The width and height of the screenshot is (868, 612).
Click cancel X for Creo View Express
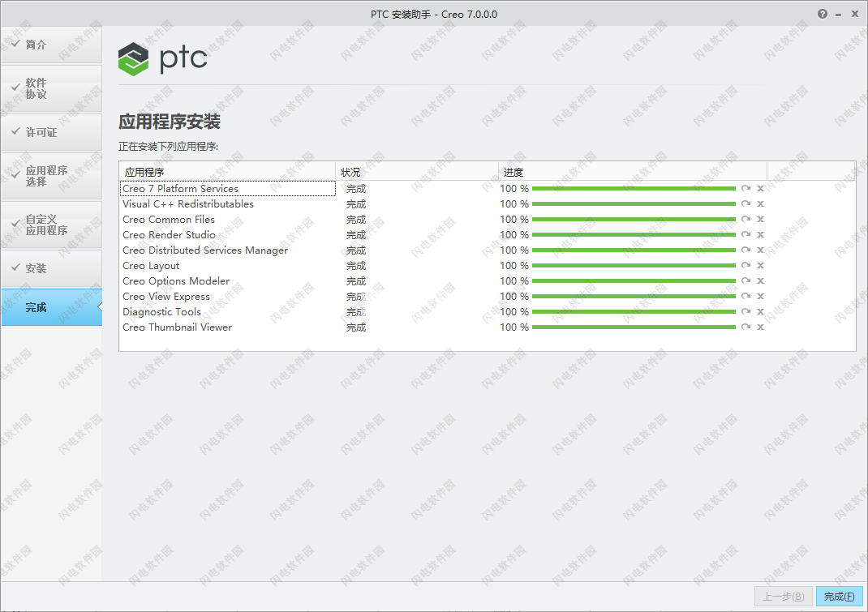click(761, 297)
